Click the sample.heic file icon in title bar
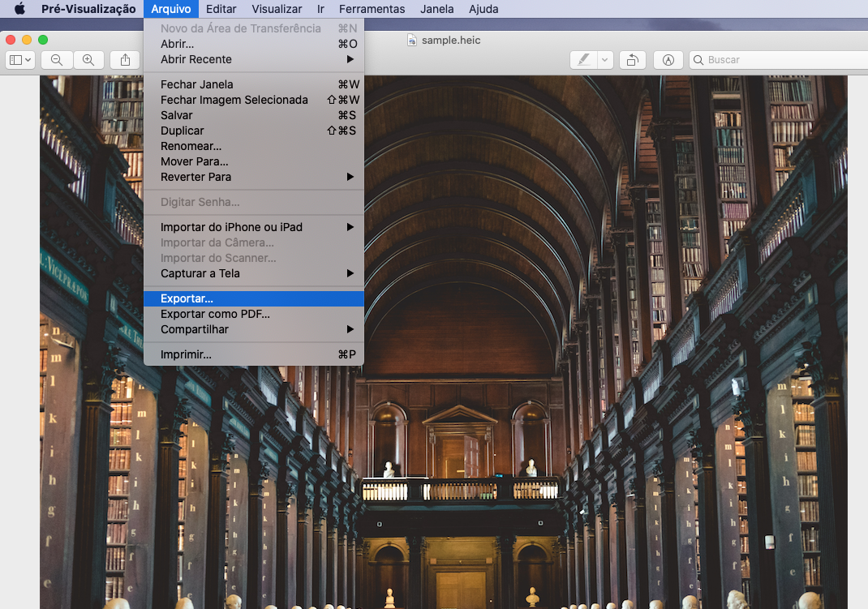 (411, 40)
